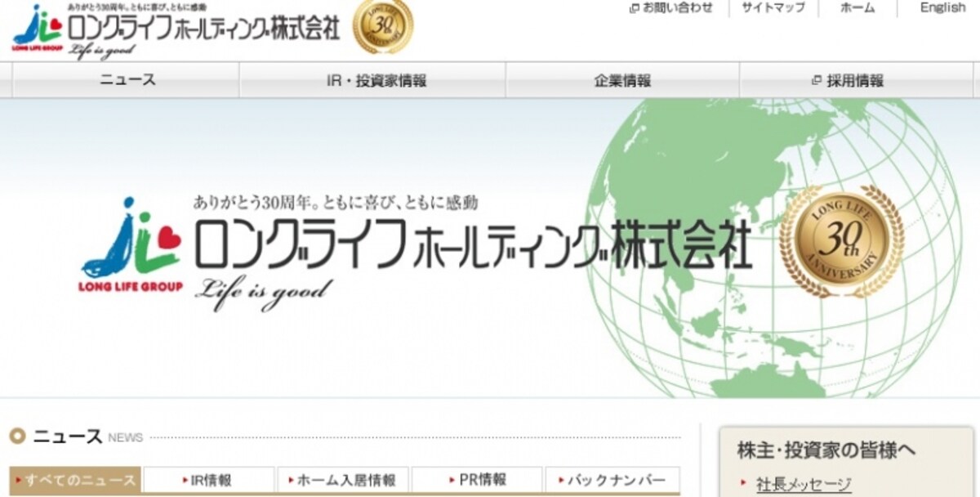This screenshot has width=980, height=497.
Task: Open the 企業情報 navigation menu
Action: click(622, 80)
